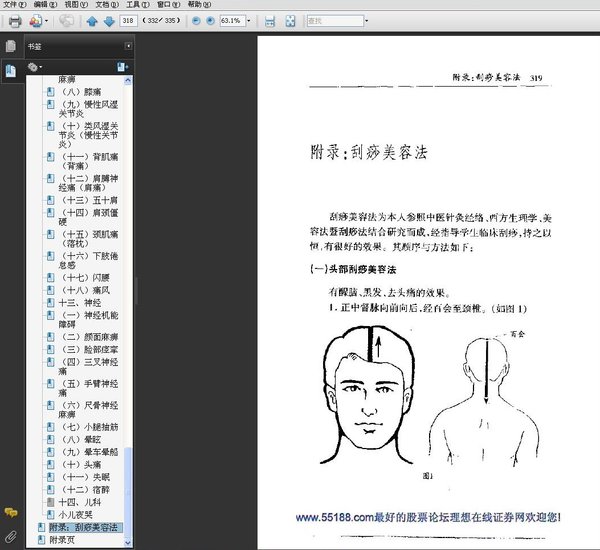Image resolution: width=600 pixels, height=550 pixels.
Task: Show the Pages thumbnail panel icon
Action: click(11, 46)
